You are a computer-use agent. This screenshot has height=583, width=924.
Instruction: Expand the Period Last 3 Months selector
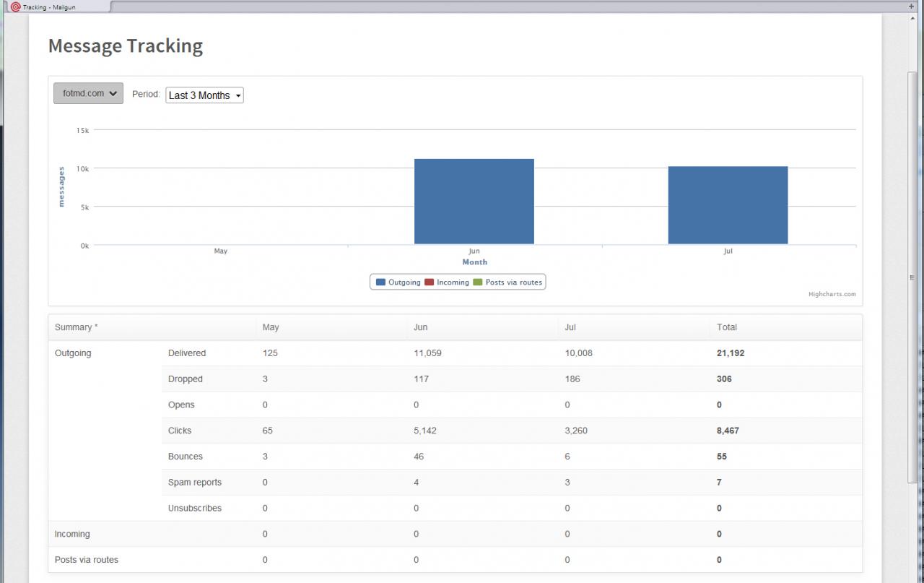pyautogui.click(x=204, y=95)
